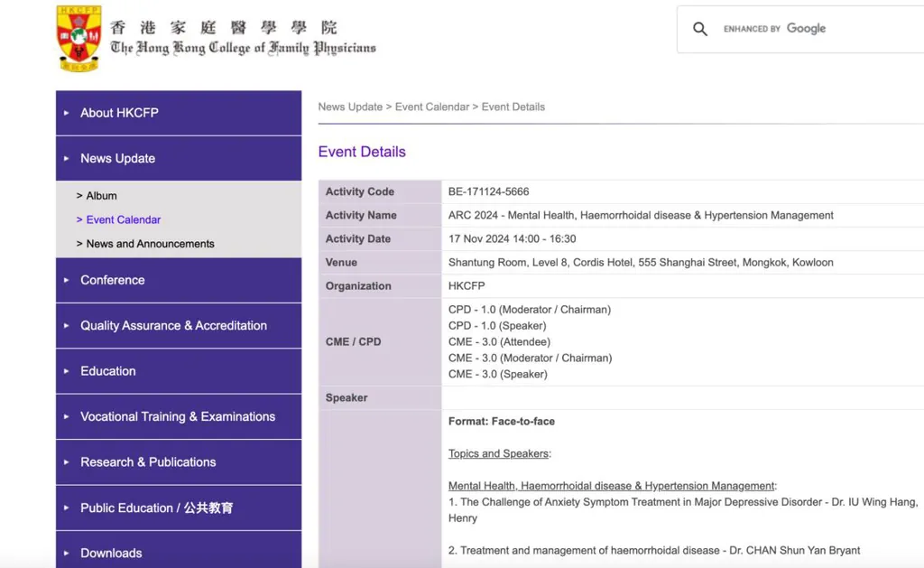Open the About HKCFP menu
The width and height of the screenshot is (924, 568).
[x=179, y=113]
